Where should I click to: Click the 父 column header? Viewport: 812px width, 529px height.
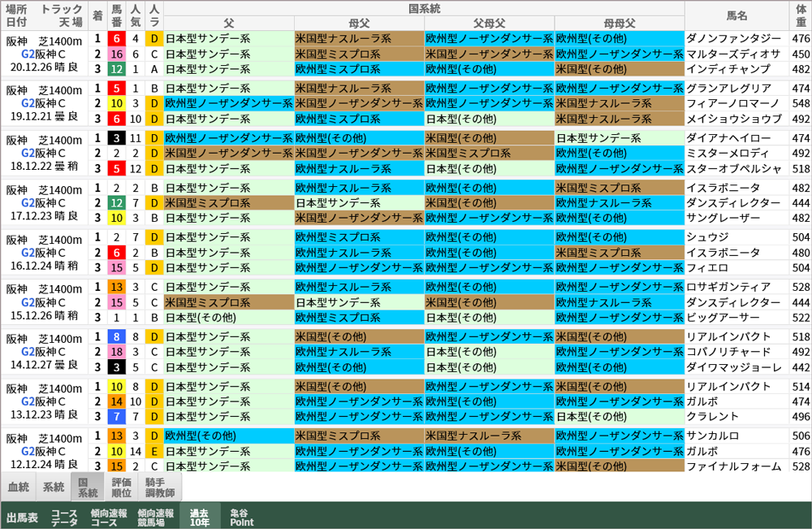pyautogui.click(x=228, y=23)
